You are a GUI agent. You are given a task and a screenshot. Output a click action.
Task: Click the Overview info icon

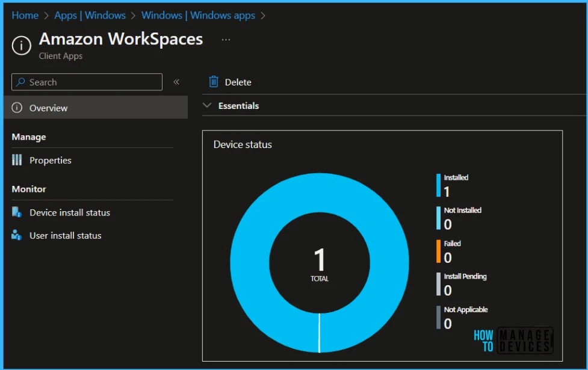pos(17,108)
